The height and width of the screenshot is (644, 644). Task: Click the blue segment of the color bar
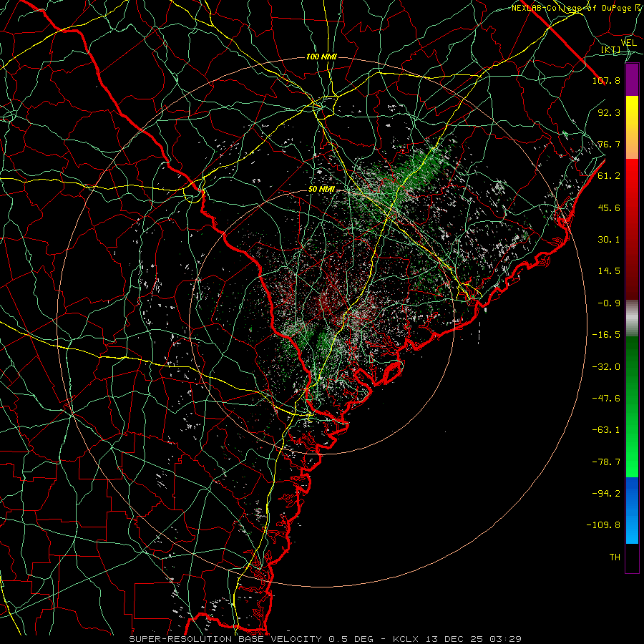point(632,510)
